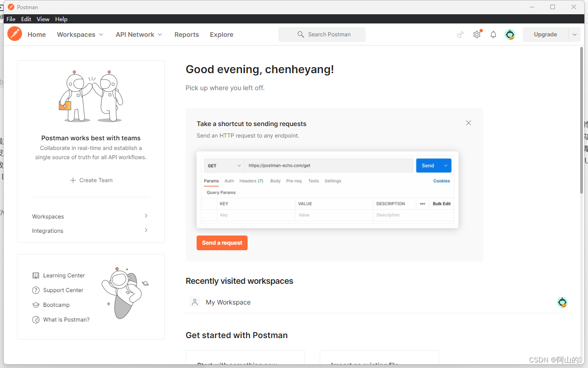This screenshot has height=368, width=588.
Task: Select the Tests tab in the preview
Action: click(x=314, y=181)
